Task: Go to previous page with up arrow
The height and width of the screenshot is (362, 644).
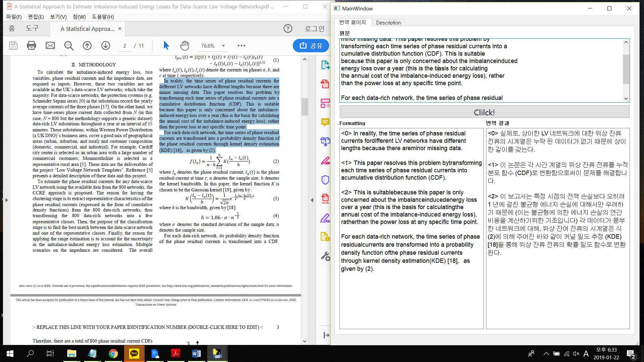Action: coord(87,46)
